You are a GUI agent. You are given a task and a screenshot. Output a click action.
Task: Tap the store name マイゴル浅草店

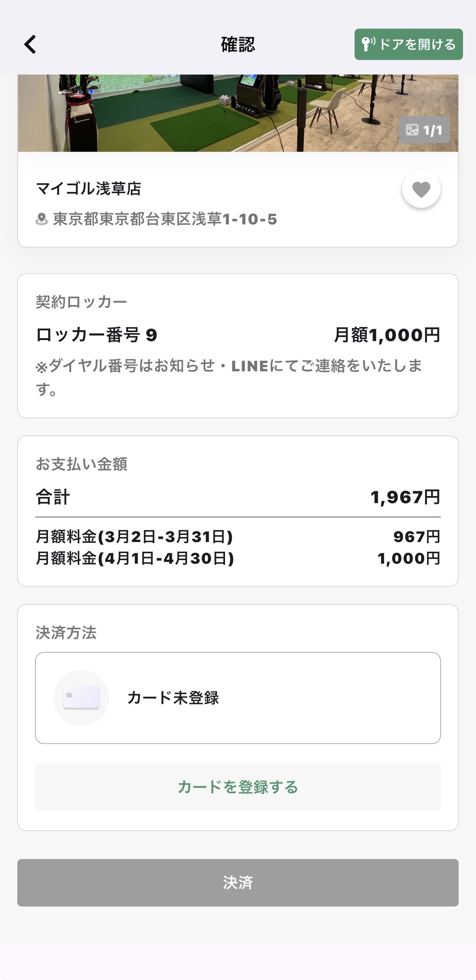88,189
